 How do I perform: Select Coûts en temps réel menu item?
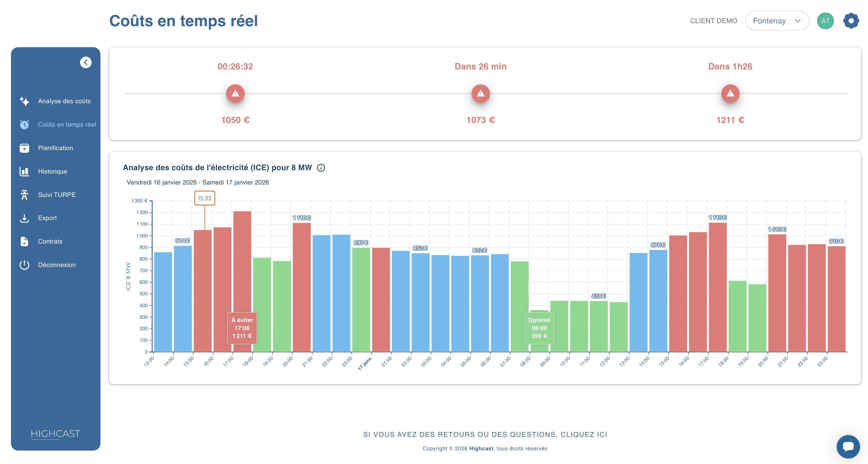(x=67, y=125)
